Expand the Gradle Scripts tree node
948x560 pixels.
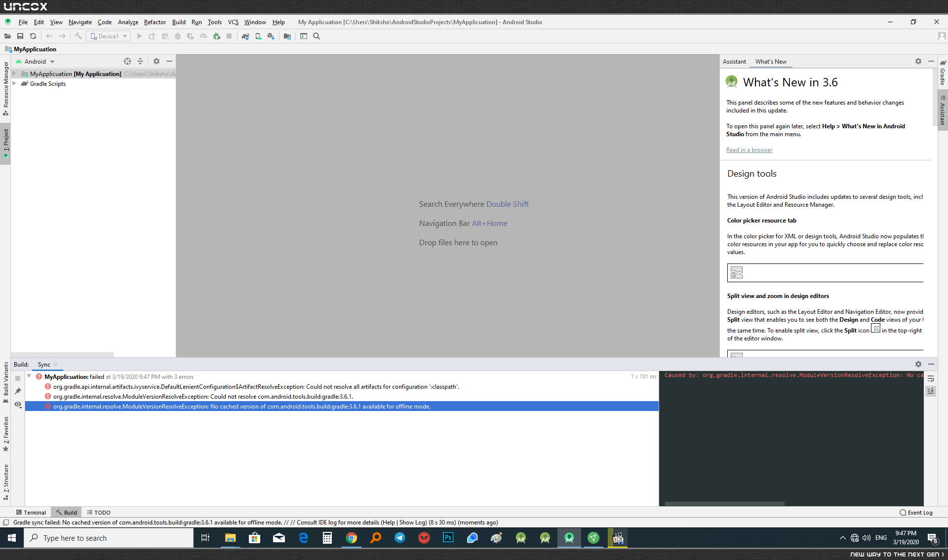pos(14,83)
